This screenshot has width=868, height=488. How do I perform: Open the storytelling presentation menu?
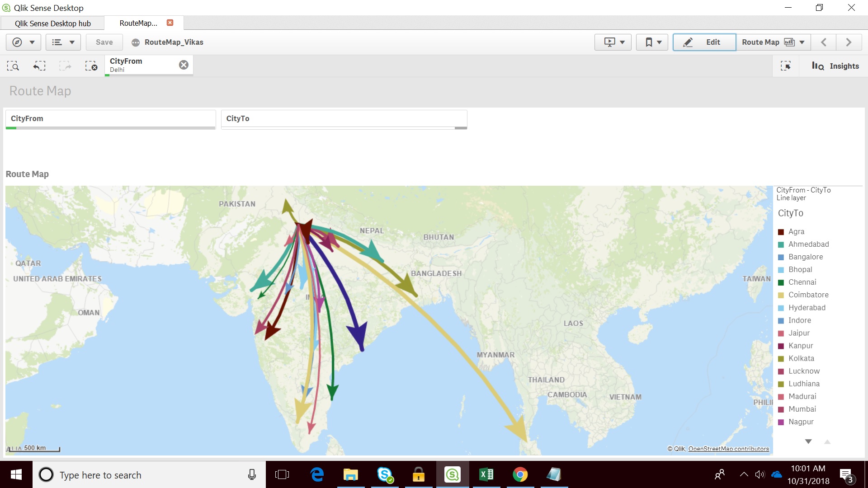[x=613, y=42]
